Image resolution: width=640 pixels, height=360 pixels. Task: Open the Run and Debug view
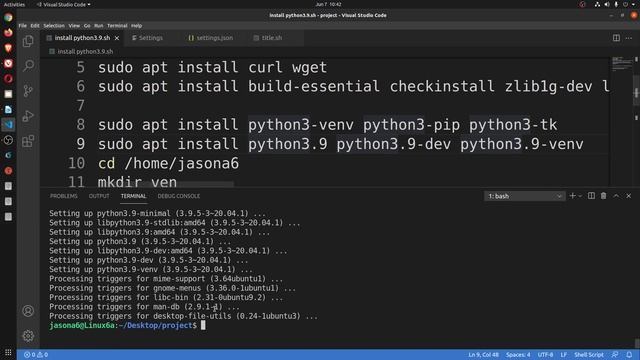28,116
